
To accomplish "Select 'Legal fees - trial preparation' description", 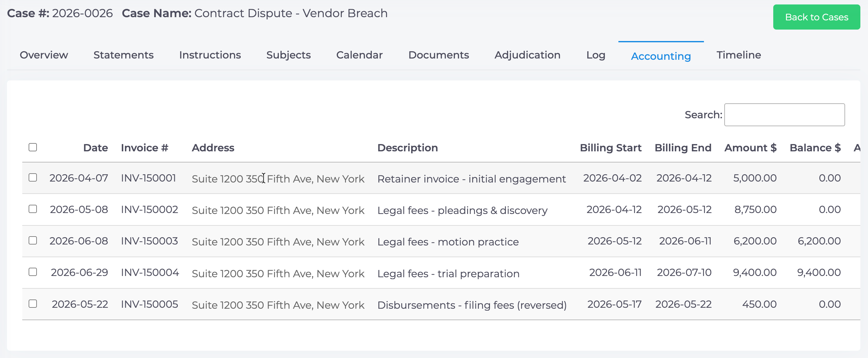I will 448,273.
